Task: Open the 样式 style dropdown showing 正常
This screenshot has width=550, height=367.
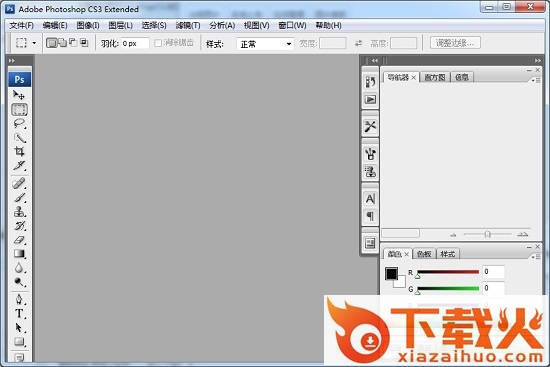Action: (x=265, y=44)
